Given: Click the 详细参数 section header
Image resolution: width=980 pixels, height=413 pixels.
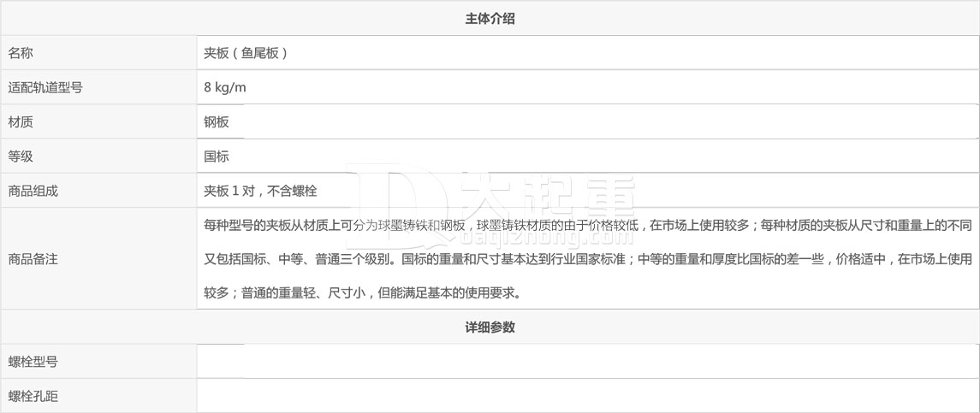Looking at the screenshot, I should tap(490, 327).
